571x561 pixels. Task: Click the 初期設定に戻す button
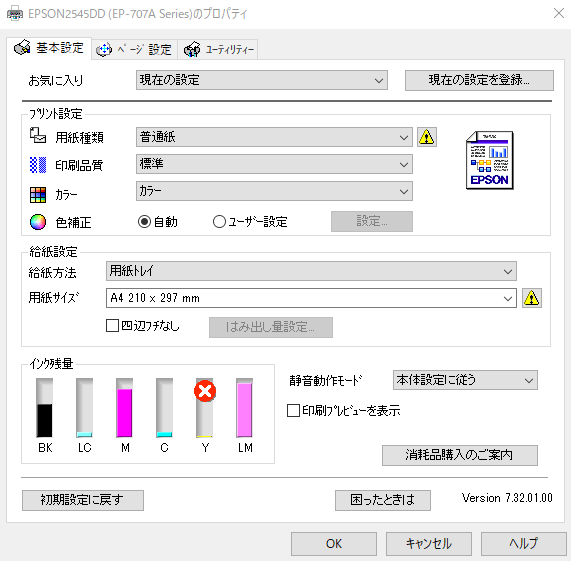83,500
